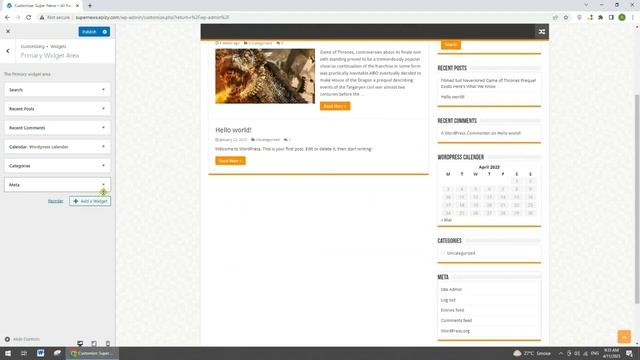Image resolution: width=640 pixels, height=360 pixels.
Task: Expand the Categories widget
Action: coord(57,166)
